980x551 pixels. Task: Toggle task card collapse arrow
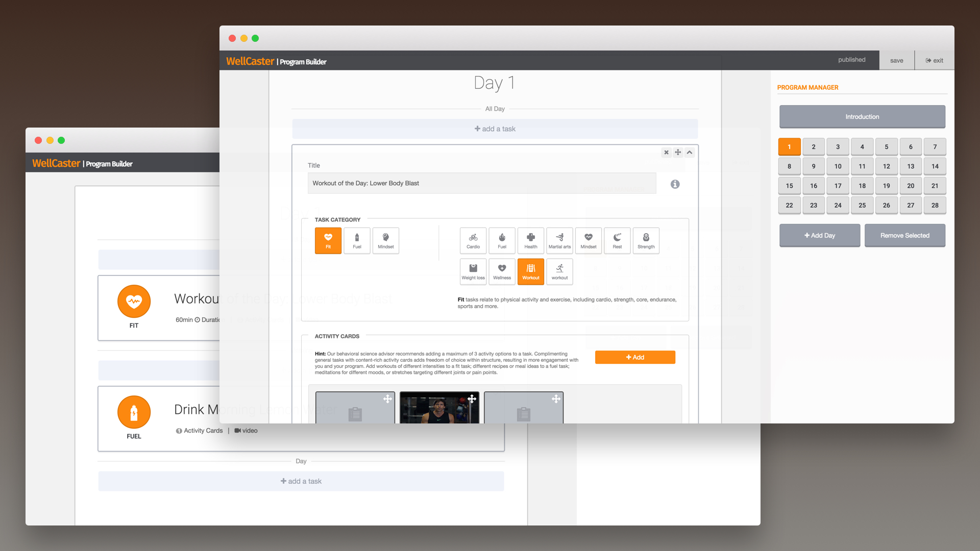tap(690, 152)
